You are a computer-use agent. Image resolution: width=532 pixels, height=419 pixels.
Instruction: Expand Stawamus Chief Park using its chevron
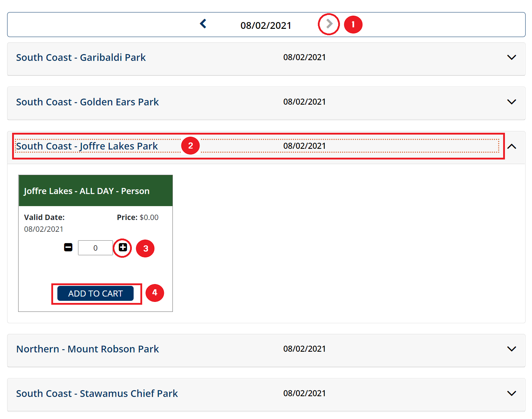511,393
